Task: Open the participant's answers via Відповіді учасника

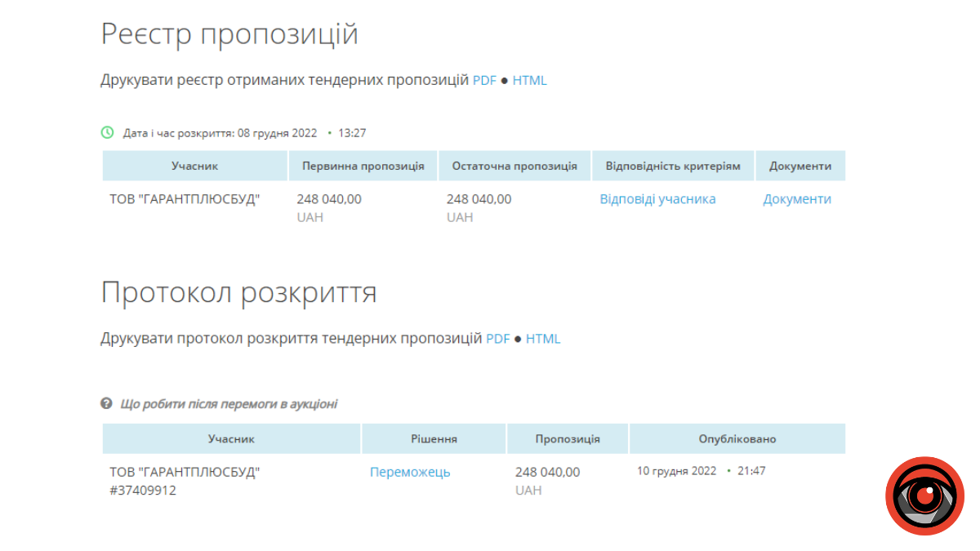Action: click(x=657, y=198)
